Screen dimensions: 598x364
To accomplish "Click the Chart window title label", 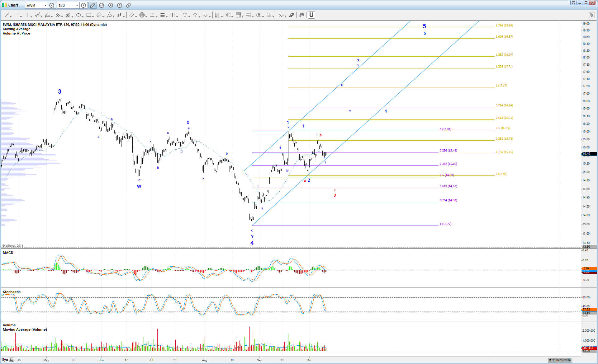I will pyautogui.click(x=13, y=5).
